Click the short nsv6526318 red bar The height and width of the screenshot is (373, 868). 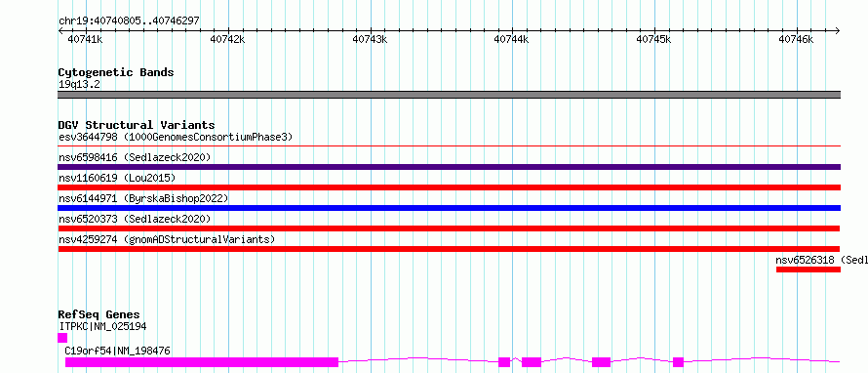point(809,269)
